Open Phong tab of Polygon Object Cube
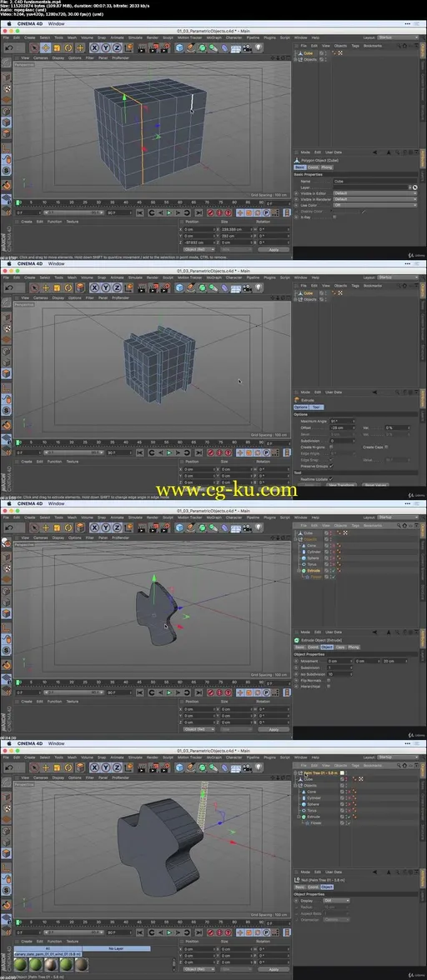This screenshot has width=427, height=980. pyautogui.click(x=327, y=167)
